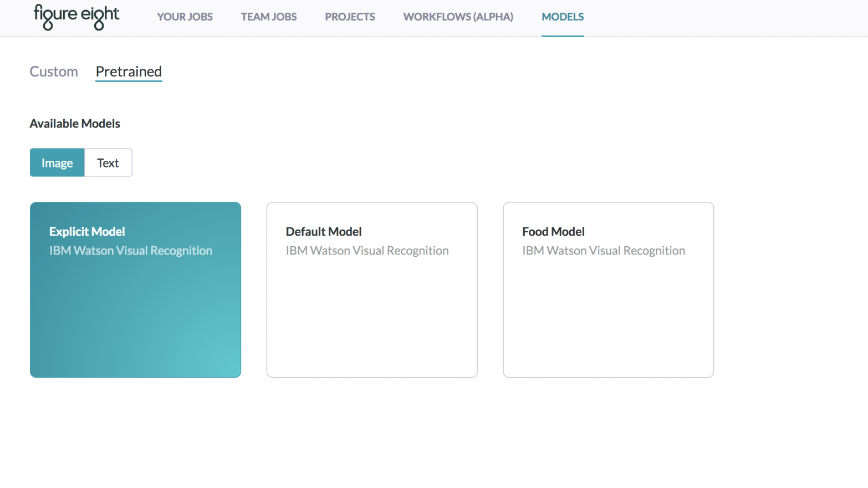This screenshot has width=868, height=488.
Task: Click the Figure Eight logo
Action: coord(76,17)
